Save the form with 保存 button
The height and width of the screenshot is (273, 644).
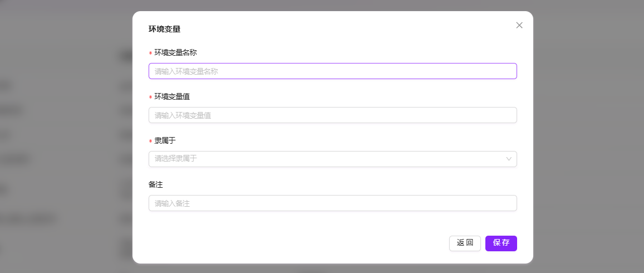[501, 243]
